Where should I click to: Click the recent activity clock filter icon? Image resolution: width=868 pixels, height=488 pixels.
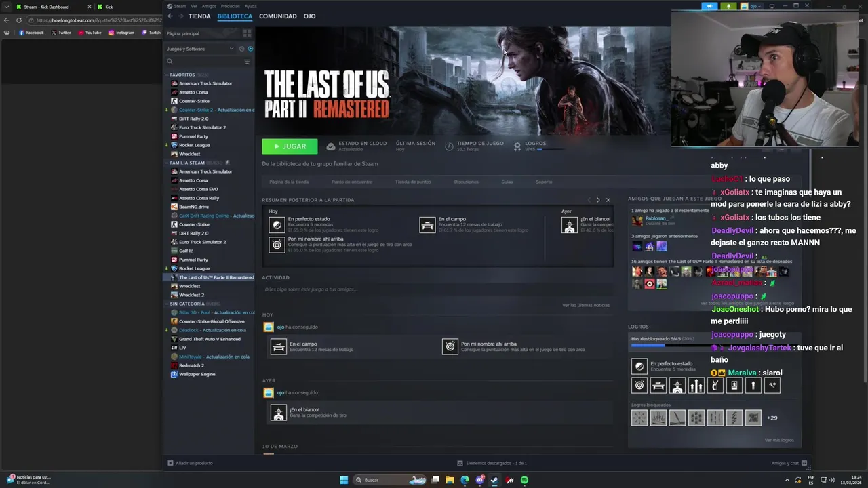click(x=241, y=49)
